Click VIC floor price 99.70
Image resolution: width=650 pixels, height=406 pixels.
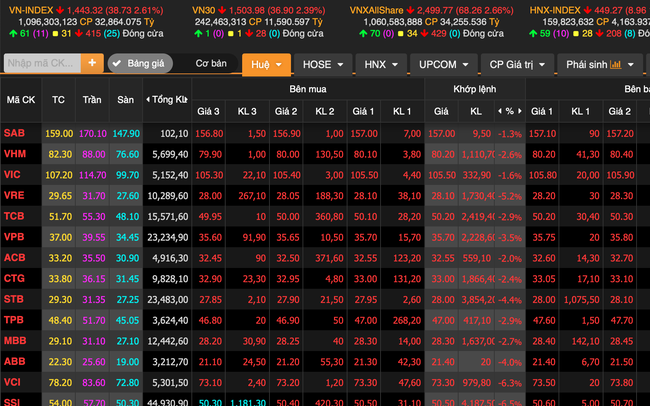tap(127, 175)
